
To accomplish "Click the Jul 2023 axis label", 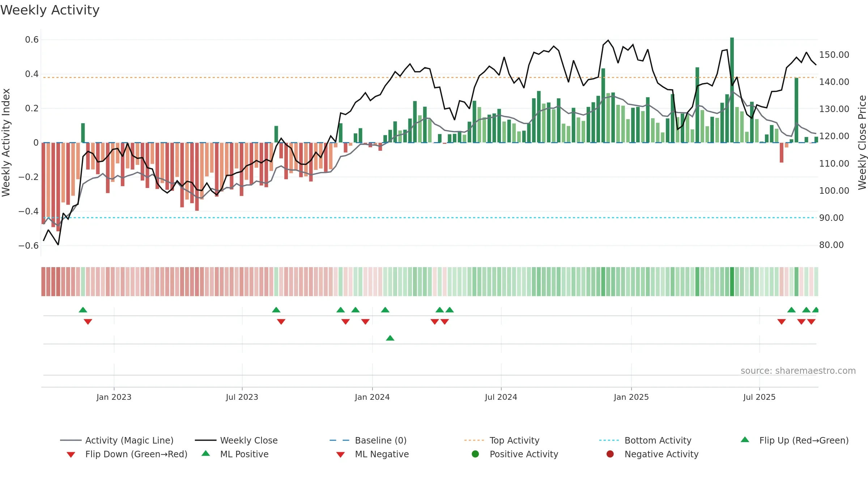I will pyautogui.click(x=242, y=397).
